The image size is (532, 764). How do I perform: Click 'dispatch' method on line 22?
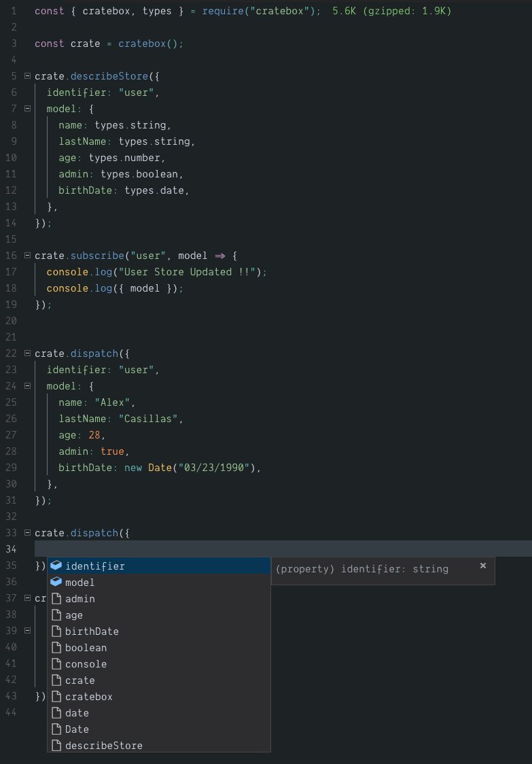click(94, 353)
